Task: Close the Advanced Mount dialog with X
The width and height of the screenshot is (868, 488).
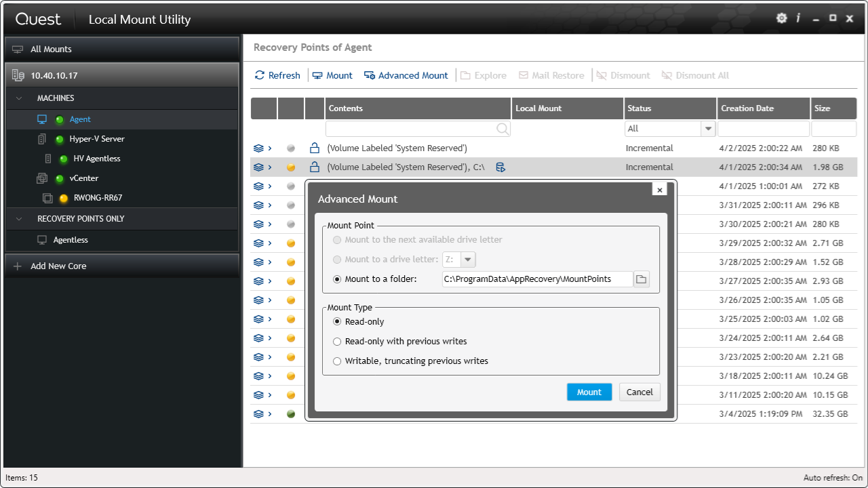Action: (x=659, y=190)
